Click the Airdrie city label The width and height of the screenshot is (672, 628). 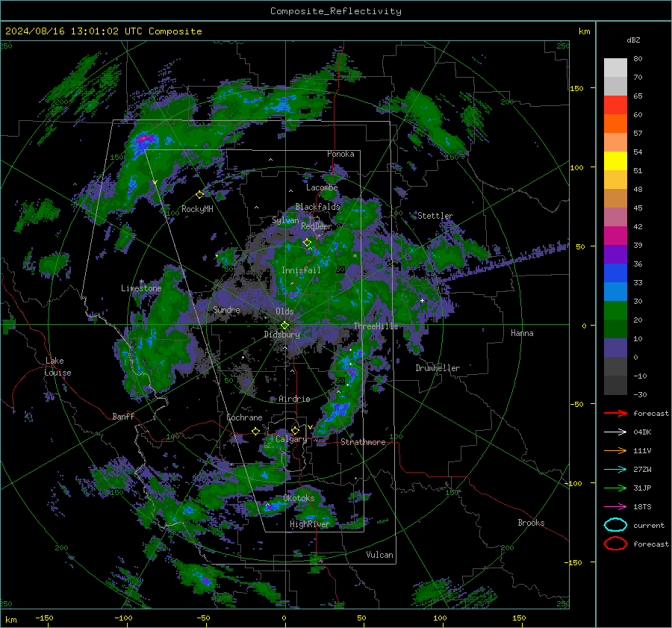point(294,399)
